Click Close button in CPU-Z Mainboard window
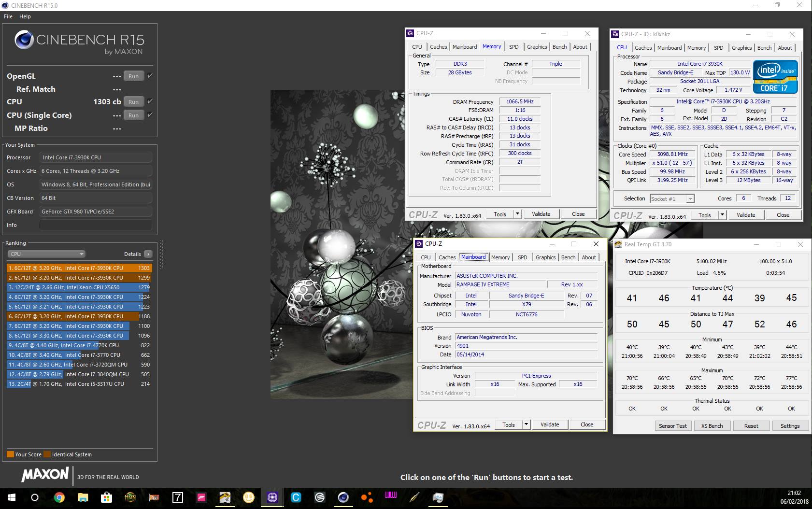812x509 pixels. [587, 424]
